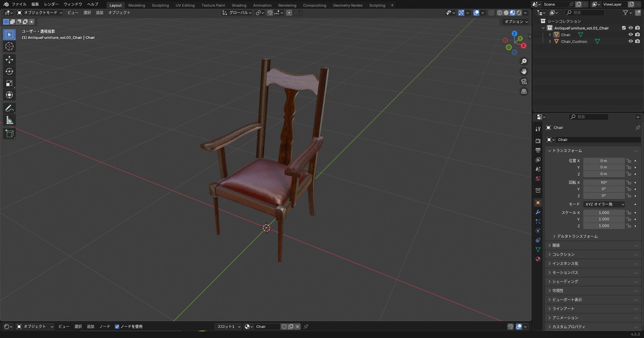The image size is (644, 338).
Task: Activate the Rotate tool
Action: pyautogui.click(x=9, y=72)
